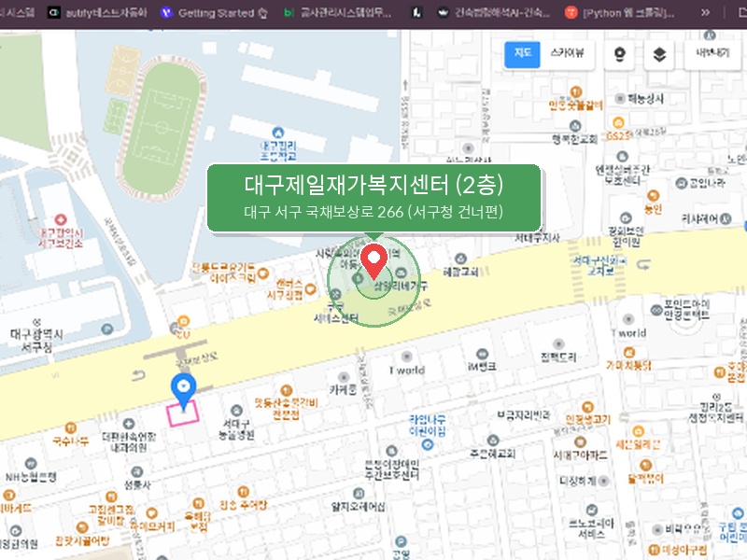Open the roadview pin button
Image resolution: width=747 pixels, height=560 pixels.
[619, 55]
